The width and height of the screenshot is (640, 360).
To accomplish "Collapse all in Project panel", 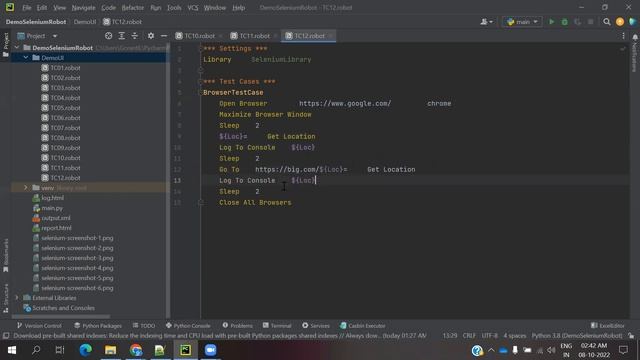I will 135,36.
